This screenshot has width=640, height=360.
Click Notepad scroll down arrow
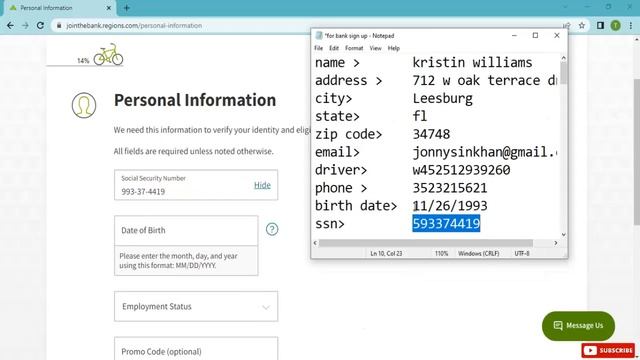[x=564, y=235]
